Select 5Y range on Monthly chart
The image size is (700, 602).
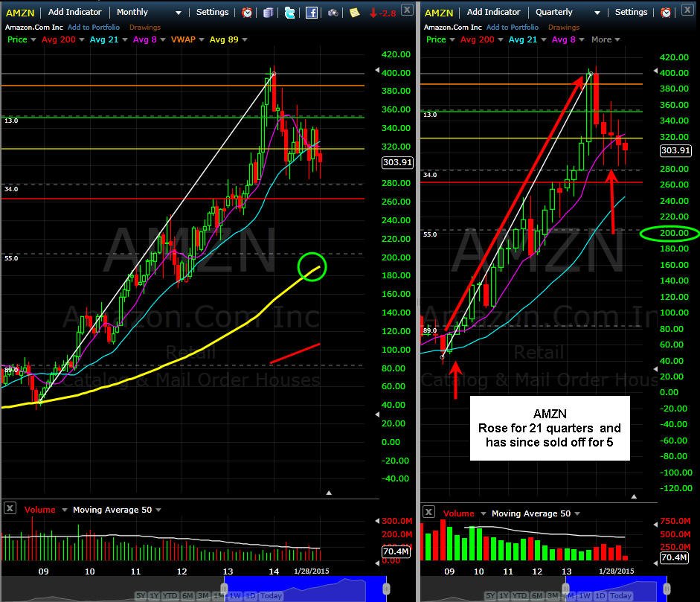pyautogui.click(x=141, y=596)
